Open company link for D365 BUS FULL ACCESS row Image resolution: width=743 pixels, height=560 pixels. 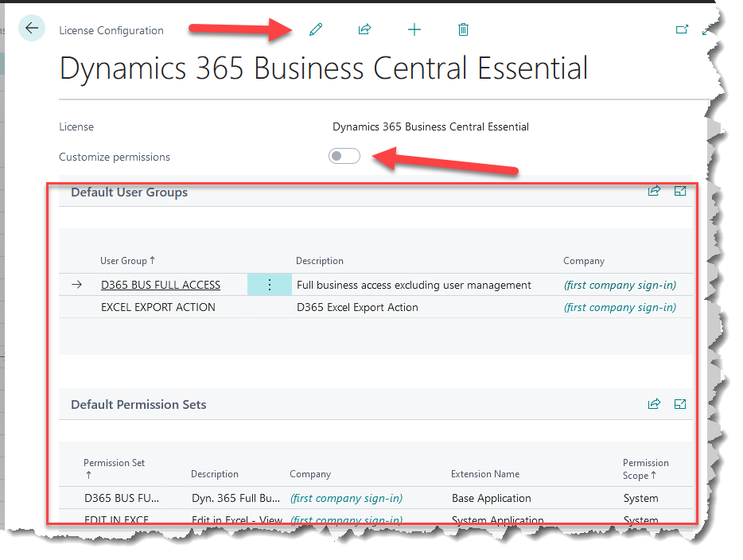pyautogui.click(x=620, y=285)
